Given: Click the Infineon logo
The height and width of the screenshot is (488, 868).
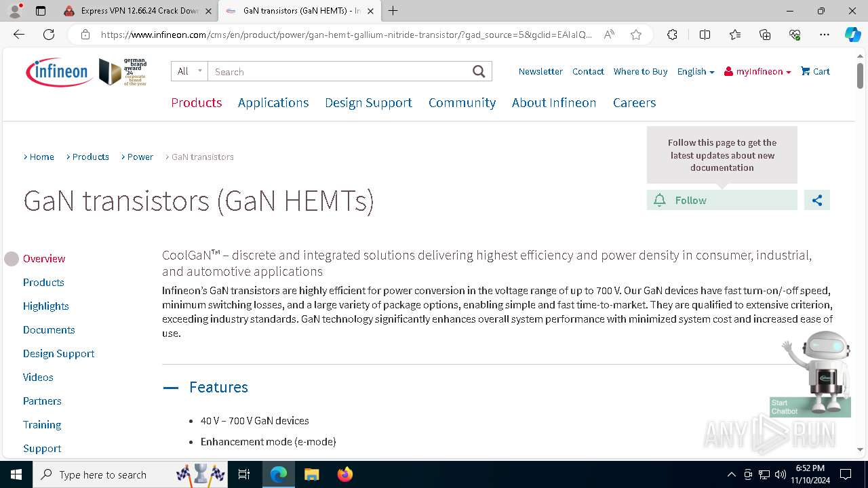Looking at the screenshot, I should (x=59, y=72).
